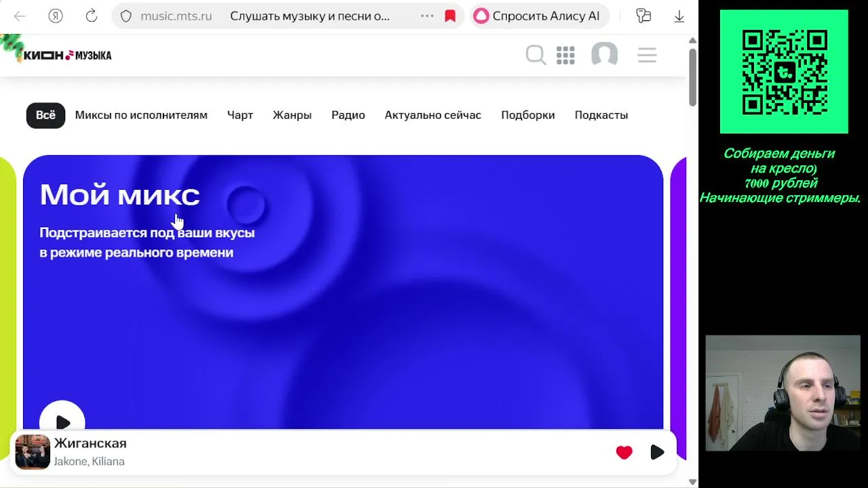
Task: Click the Мой микс banner title
Action: tap(120, 195)
